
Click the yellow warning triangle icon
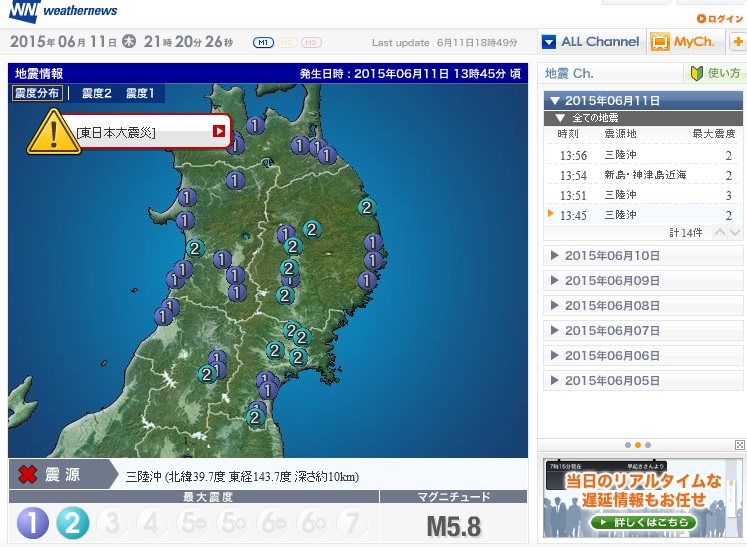point(50,131)
